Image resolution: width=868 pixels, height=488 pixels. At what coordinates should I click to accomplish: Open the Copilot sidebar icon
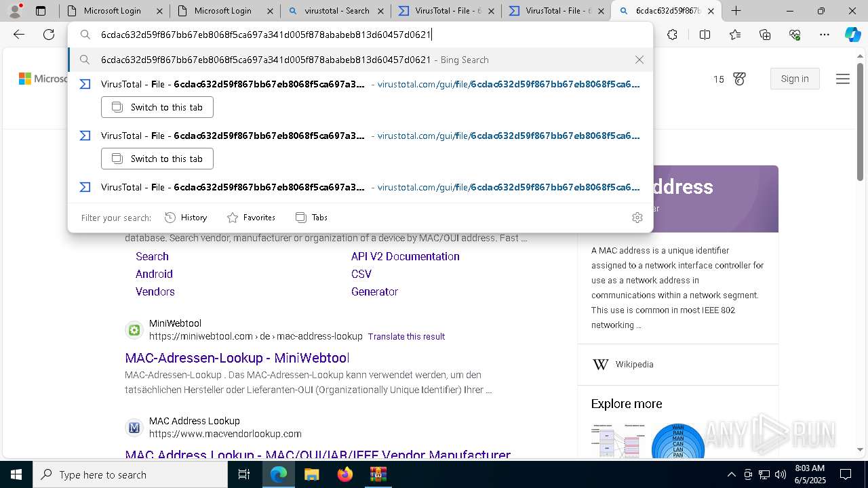[852, 35]
